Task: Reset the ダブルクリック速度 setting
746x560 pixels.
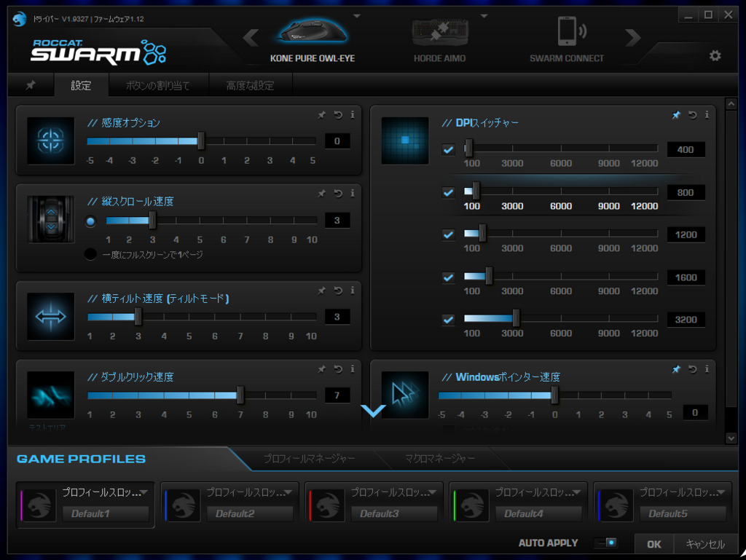Action: [338, 369]
